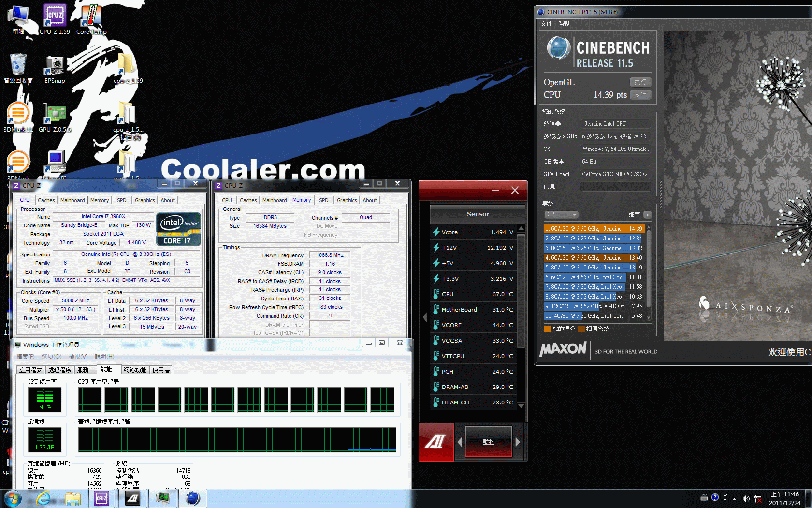Click the +12V voltage sensor icon
This screenshot has width=812, height=508.
tap(436, 248)
